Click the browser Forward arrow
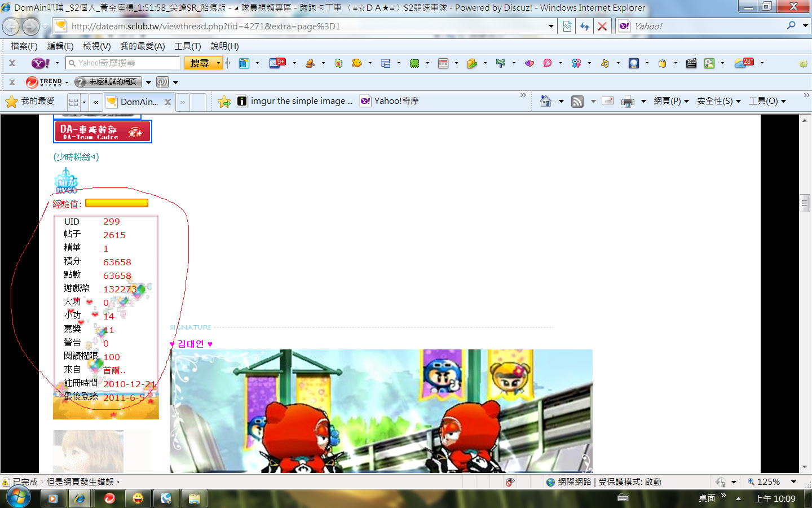Viewport: 812px width, 508px height. 30,27
